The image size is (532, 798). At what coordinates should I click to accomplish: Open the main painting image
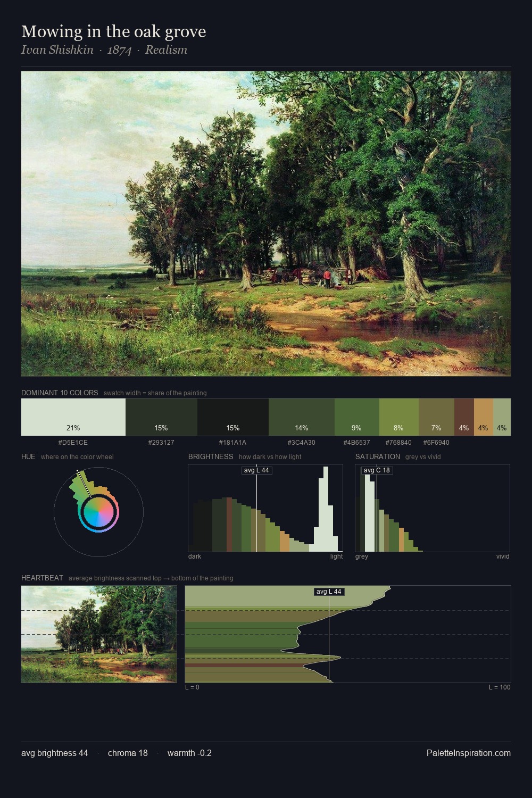click(x=266, y=224)
